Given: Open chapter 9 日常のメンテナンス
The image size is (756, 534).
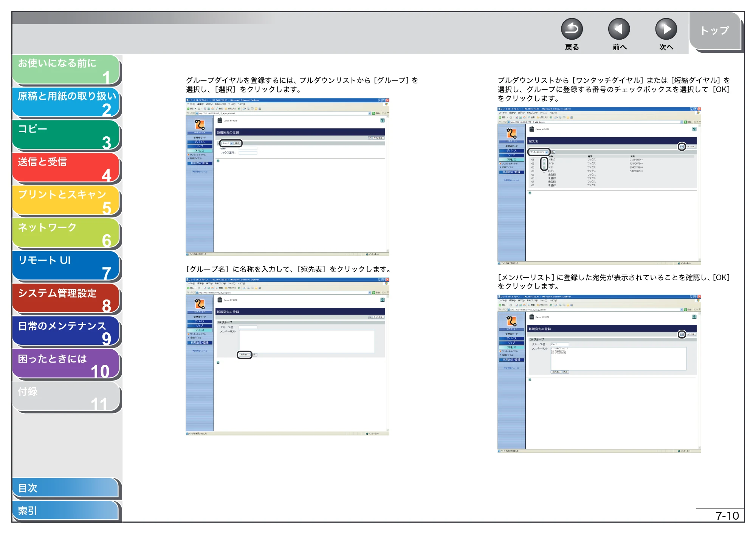Looking at the screenshot, I should click(x=66, y=332).
